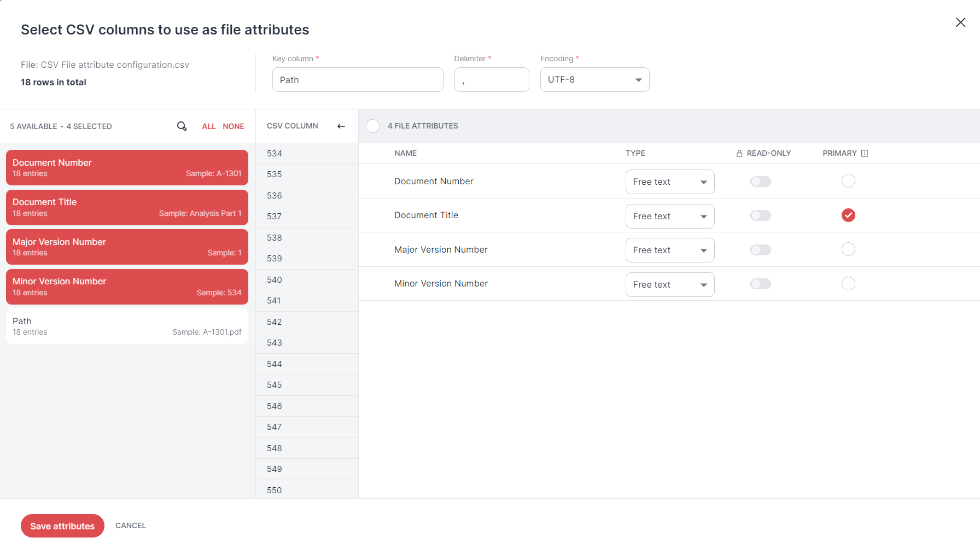Click the TYPE column header
The height and width of the screenshot is (549, 980).
click(635, 153)
